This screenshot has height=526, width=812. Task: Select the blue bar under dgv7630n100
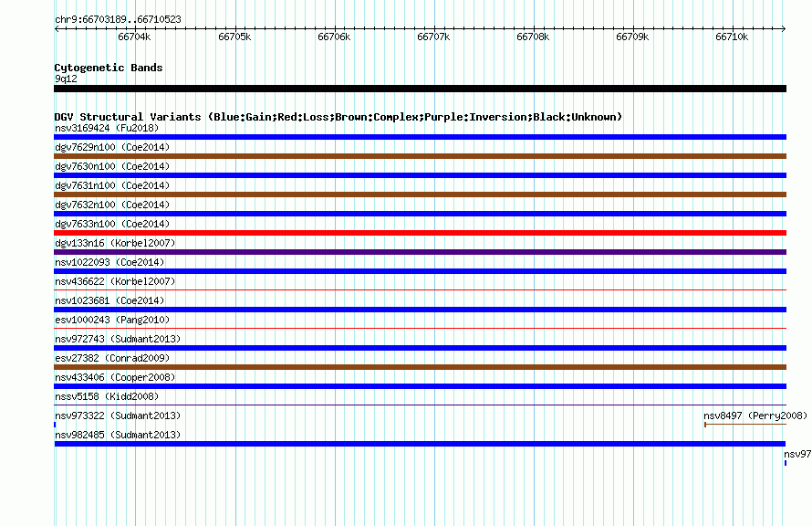[x=420, y=175]
